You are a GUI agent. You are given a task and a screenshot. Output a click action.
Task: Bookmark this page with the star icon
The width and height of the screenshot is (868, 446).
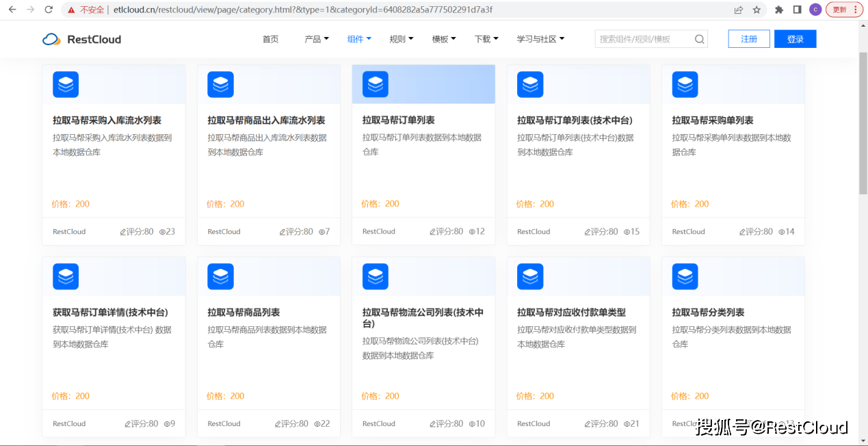757,10
